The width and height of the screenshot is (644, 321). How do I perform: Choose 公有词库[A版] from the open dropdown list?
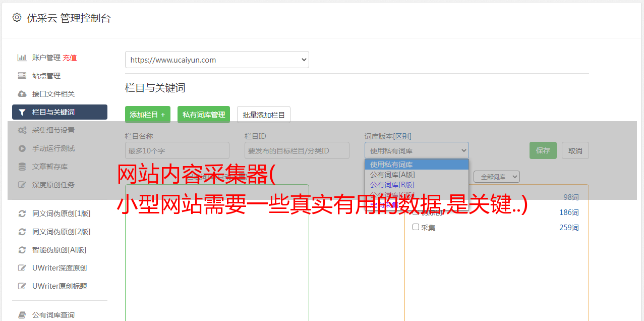[392, 175]
